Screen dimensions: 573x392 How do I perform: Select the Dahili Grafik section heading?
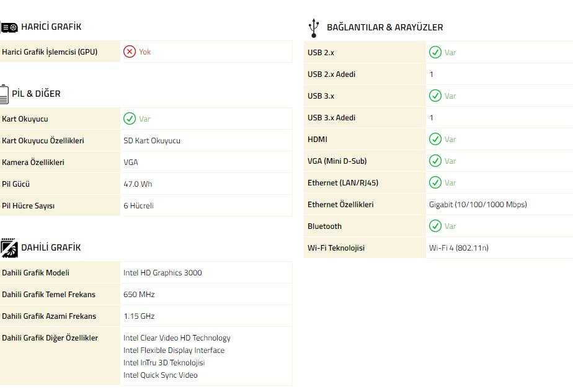point(51,247)
